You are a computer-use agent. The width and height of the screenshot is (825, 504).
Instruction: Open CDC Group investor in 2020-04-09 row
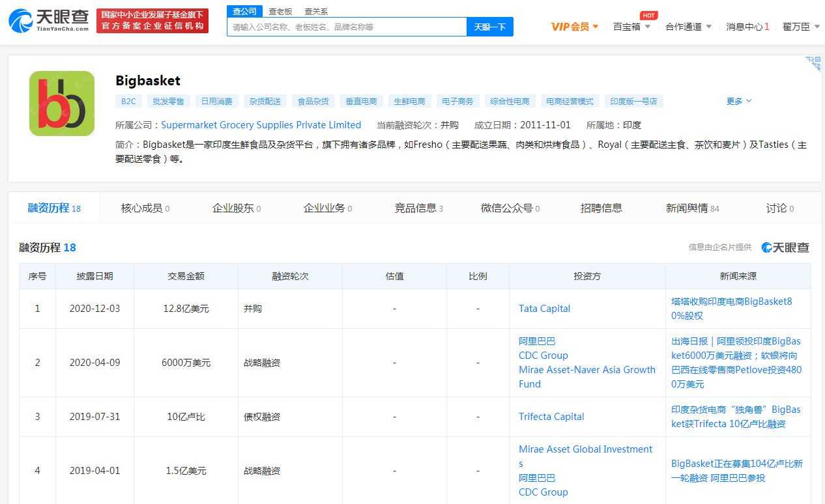pos(543,356)
